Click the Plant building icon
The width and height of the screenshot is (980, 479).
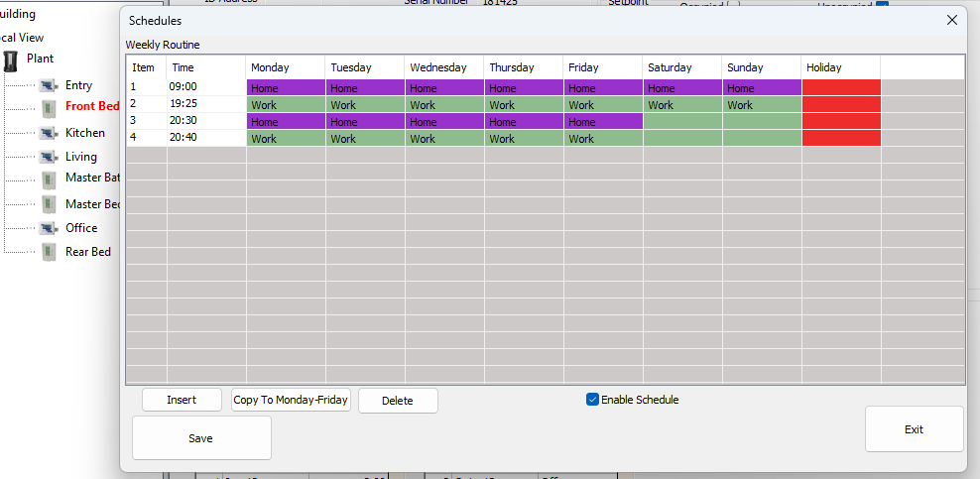point(11,60)
